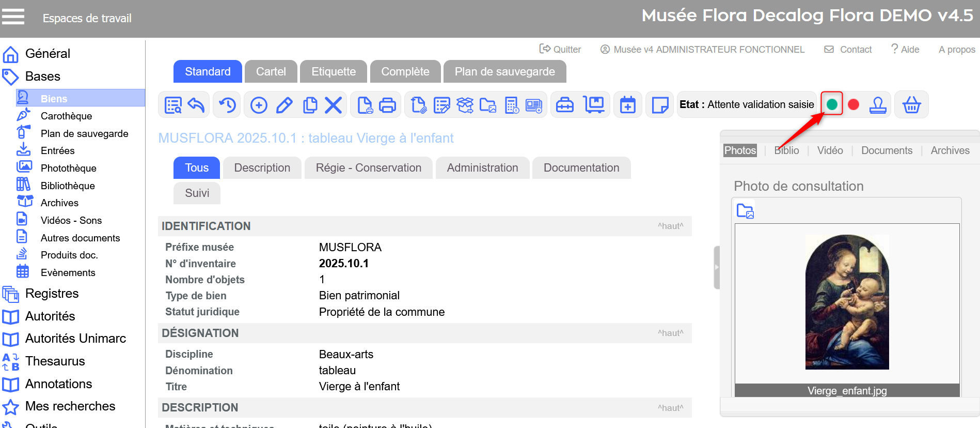Open the Vierge_enfant.jpg photo thumbnail
Image resolution: width=980 pixels, height=428 pixels.
(x=847, y=302)
